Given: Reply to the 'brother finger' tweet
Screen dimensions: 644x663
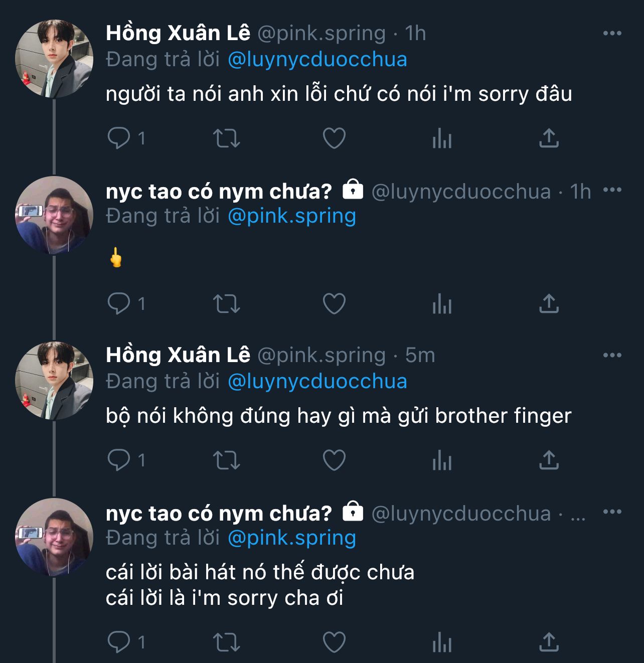Looking at the screenshot, I should pyautogui.click(x=119, y=460).
